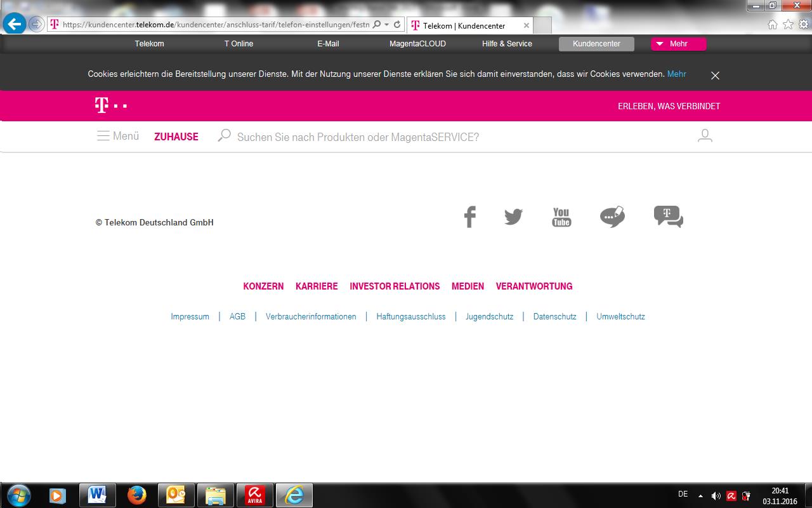The width and height of the screenshot is (812, 508).
Task: Click the Telekom T logo
Action: [110, 105]
